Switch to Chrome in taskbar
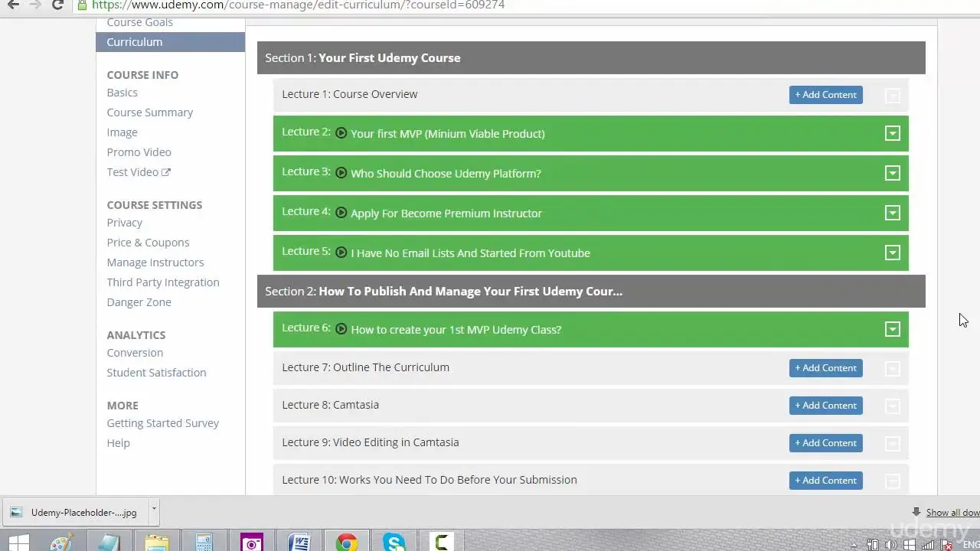Image resolution: width=980 pixels, height=551 pixels. (x=346, y=543)
